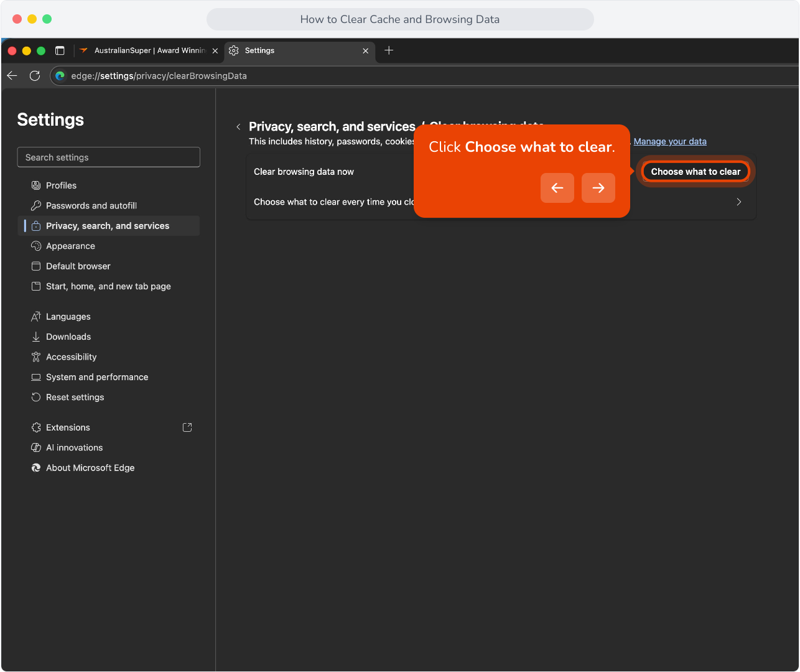This screenshot has width=800, height=672.
Task: Open the Manage your data link
Action: pyautogui.click(x=670, y=141)
